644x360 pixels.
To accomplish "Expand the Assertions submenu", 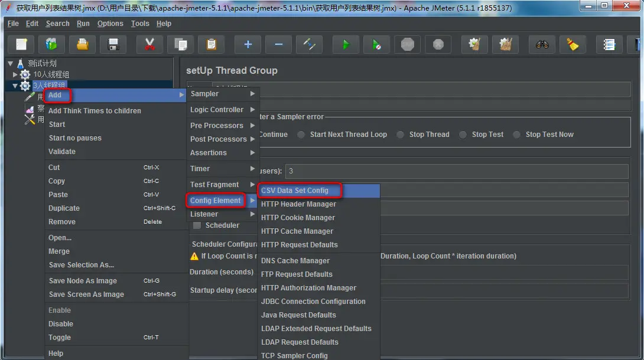I will [222, 152].
